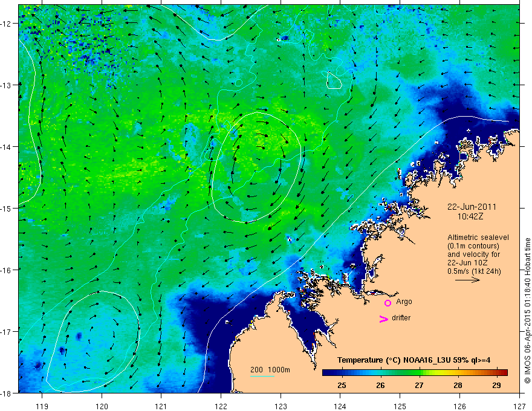Click the longitude axis label '120'
Screen dimensions: 532x411
pyautogui.click(x=102, y=406)
